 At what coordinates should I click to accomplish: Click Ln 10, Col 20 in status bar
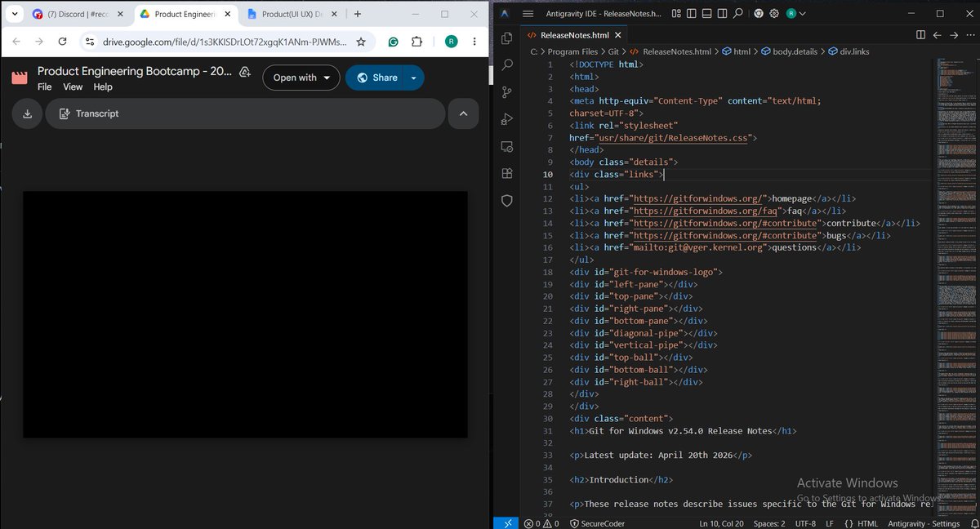click(721, 523)
